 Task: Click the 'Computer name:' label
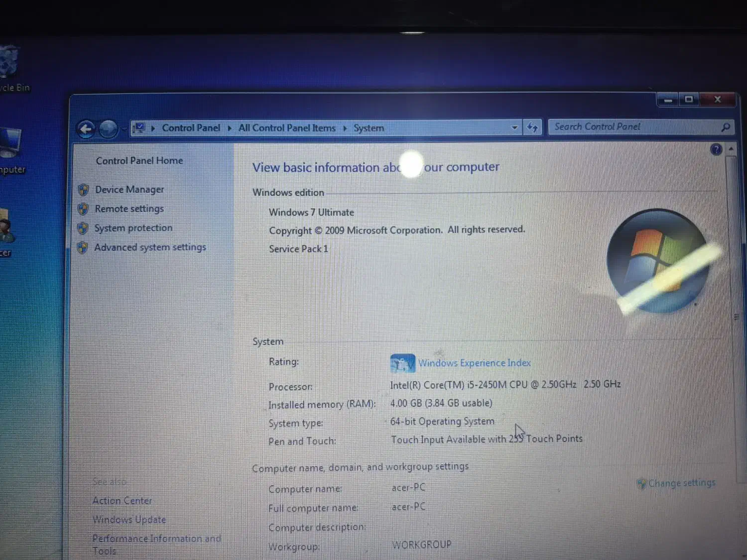[305, 489]
